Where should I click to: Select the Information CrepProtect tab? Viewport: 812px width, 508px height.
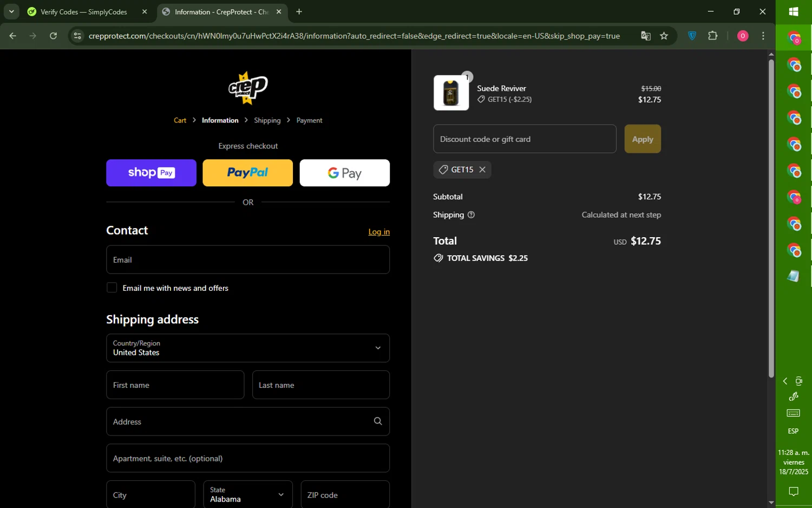222,11
